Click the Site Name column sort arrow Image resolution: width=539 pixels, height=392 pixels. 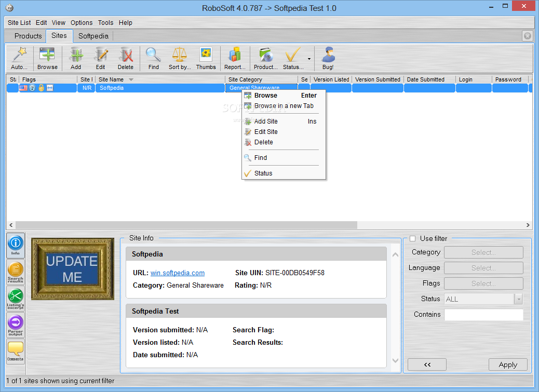[131, 80]
